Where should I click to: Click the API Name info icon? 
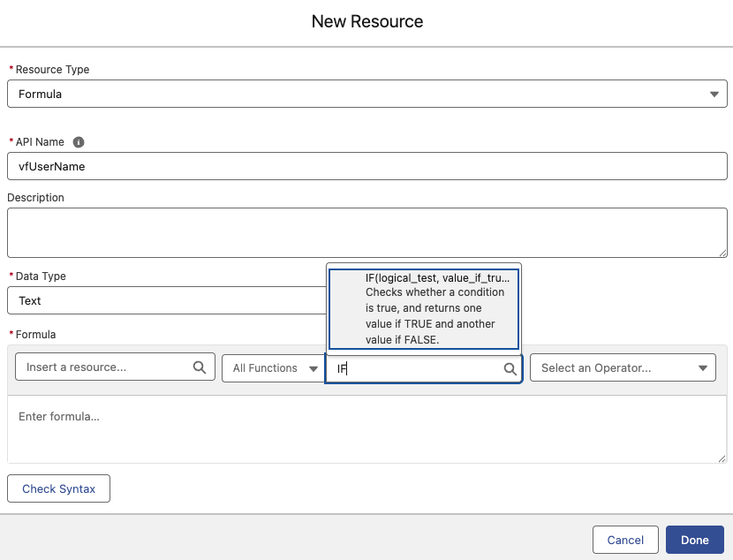pos(79,142)
